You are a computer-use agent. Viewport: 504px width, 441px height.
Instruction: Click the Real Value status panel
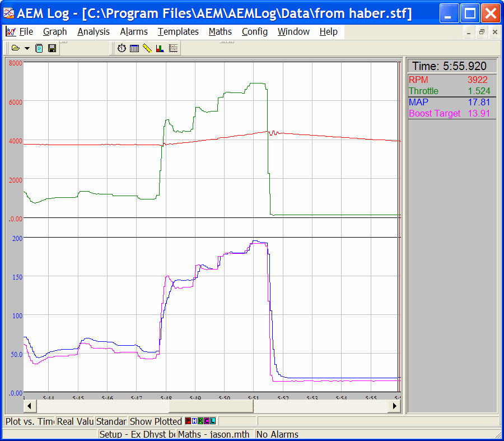pyautogui.click(x=75, y=421)
